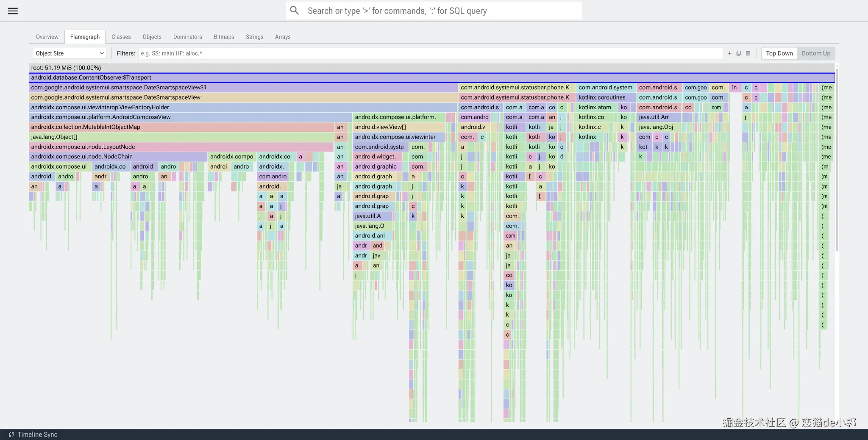Select the Top Down view

coord(779,53)
